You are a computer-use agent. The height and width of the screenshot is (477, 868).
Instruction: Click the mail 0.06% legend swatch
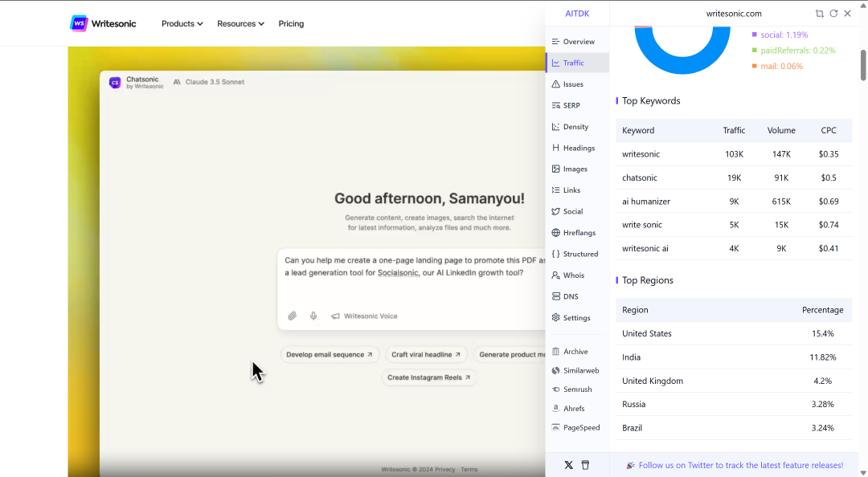click(x=754, y=67)
